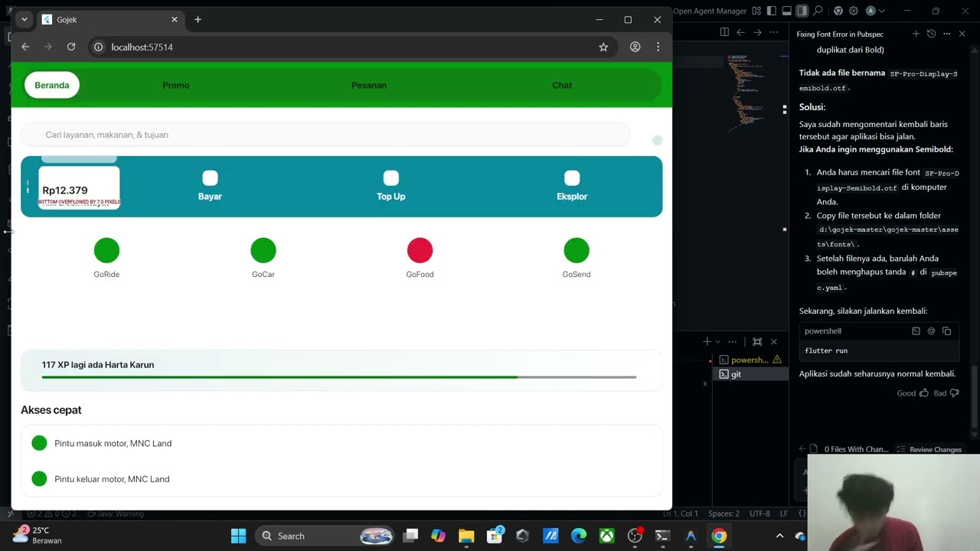Viewport: 980px width, 551px height.
Task: Run flutter run snippet in terminal
Action: coord(916,331)
